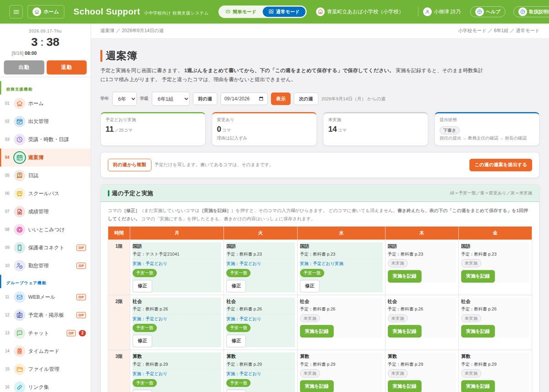
Task: Click the 予実一致 badge in Wednesday 1限
Action: click(x=312, y=273)
